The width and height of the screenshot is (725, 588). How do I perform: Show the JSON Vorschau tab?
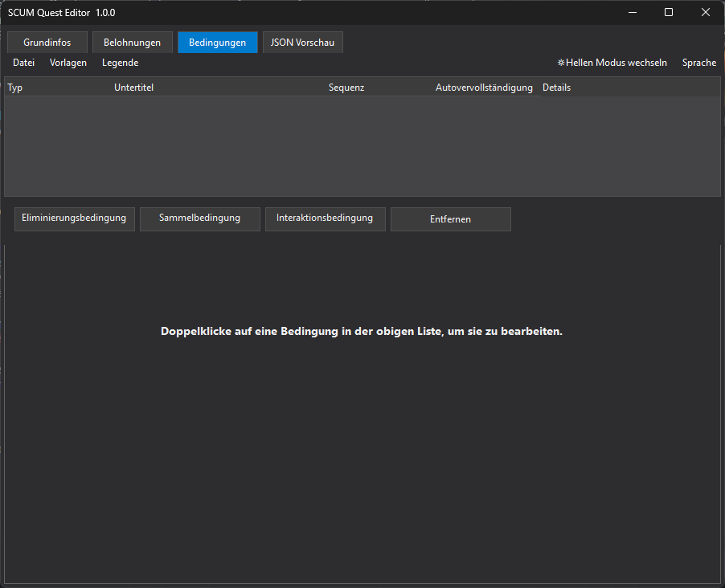[x=303, y=43]
